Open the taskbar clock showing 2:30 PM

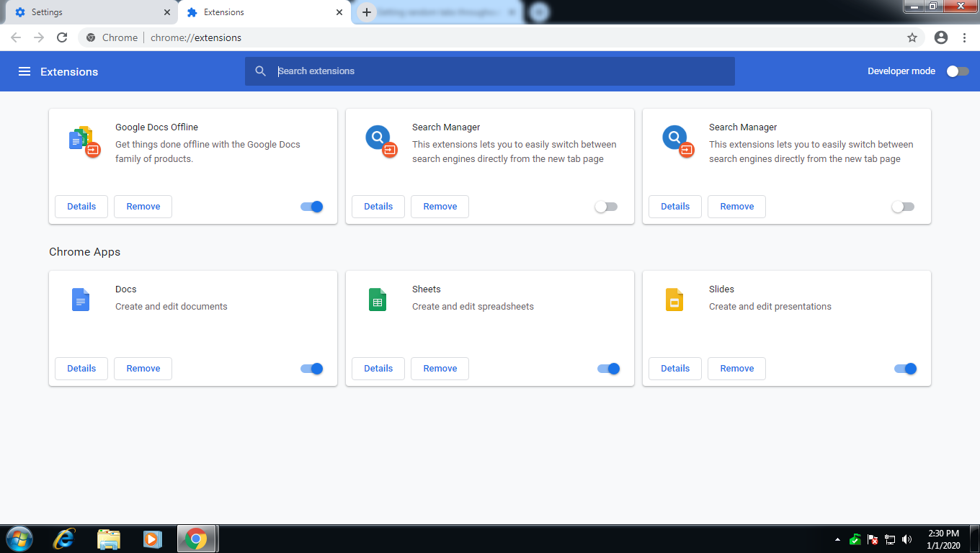tap(943, 539)
